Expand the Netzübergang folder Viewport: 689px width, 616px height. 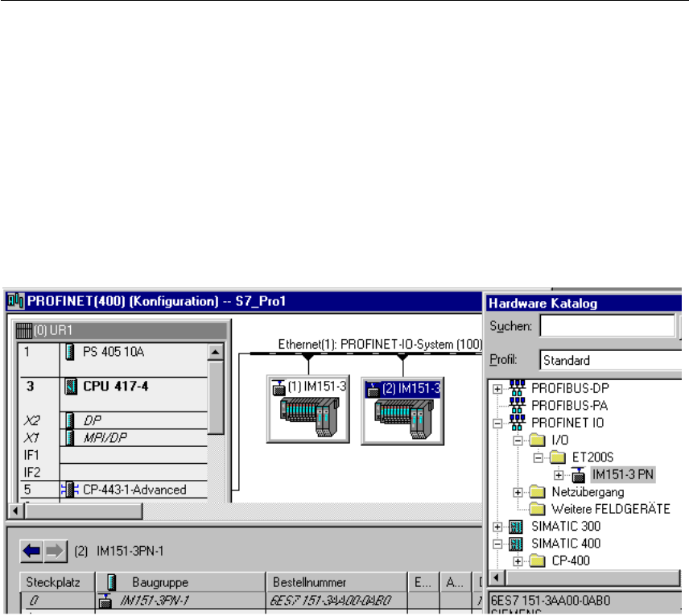point(519,492)
